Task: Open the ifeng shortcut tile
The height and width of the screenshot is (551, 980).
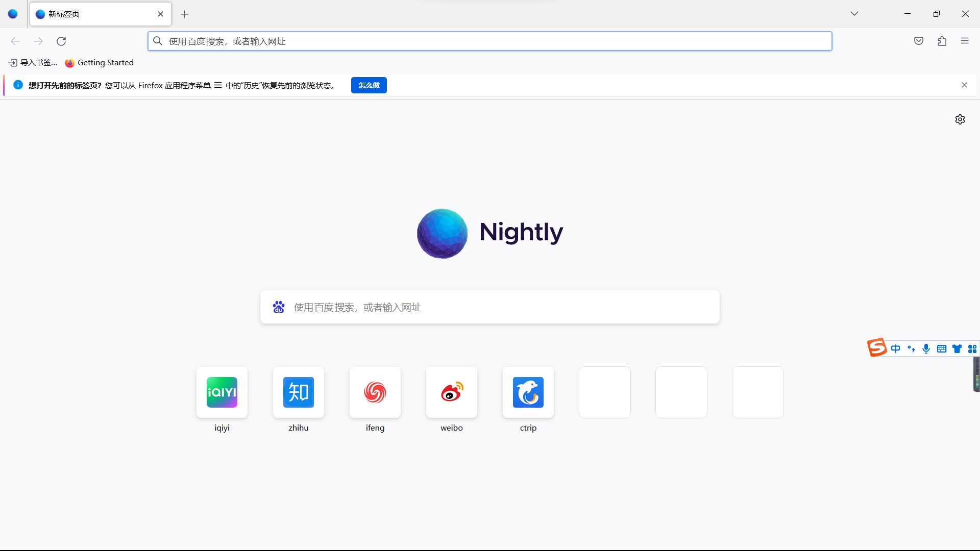Action: [x=375, y=392]
